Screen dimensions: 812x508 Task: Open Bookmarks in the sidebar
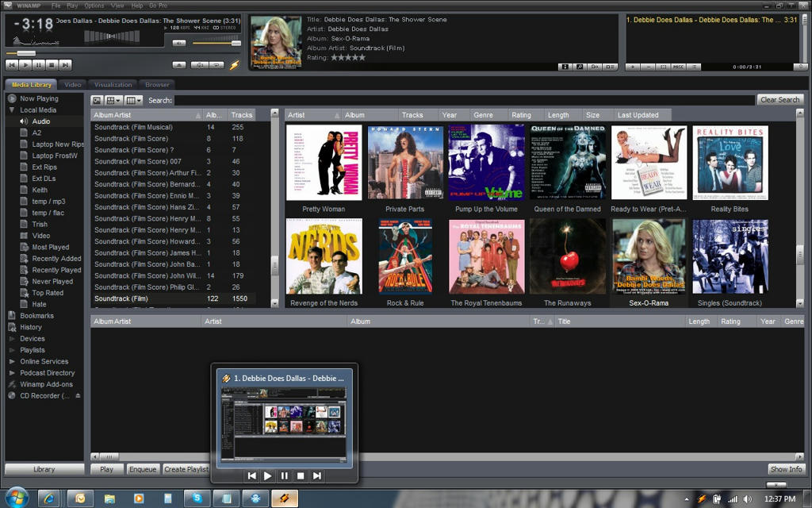point(36,316)
